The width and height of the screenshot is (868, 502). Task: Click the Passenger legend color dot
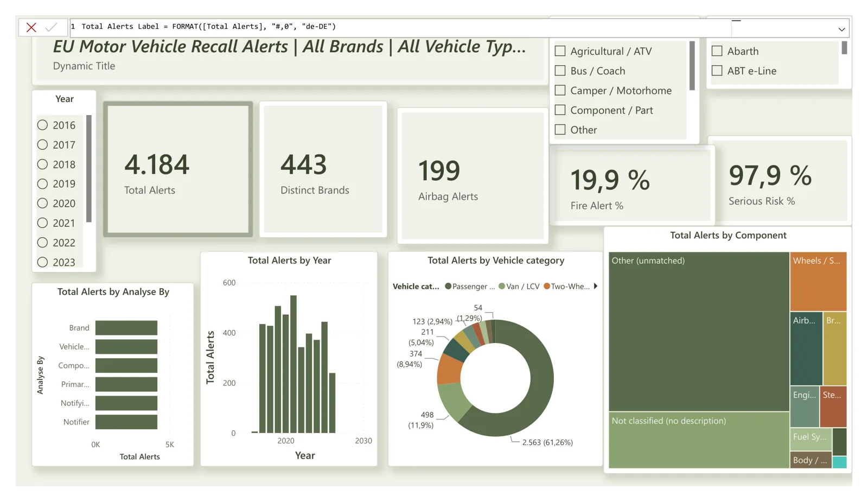[x=448, y=286]
